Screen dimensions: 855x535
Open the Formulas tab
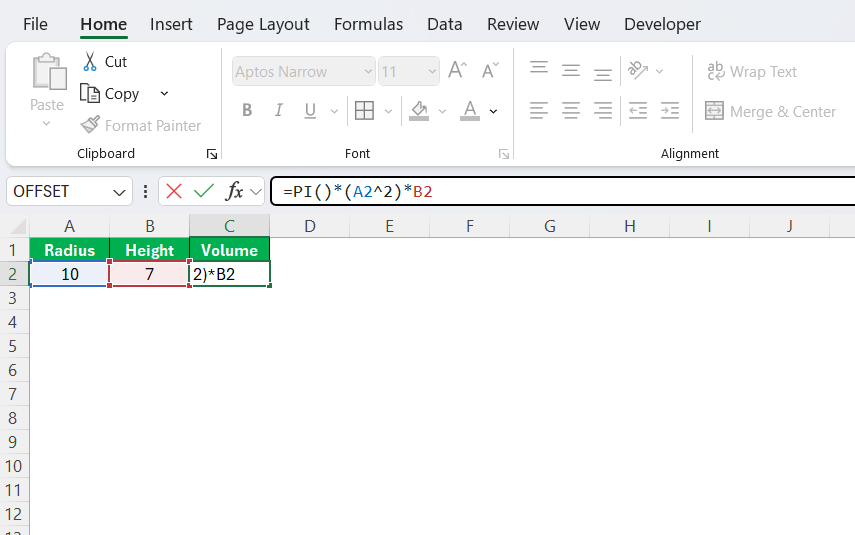369,24
